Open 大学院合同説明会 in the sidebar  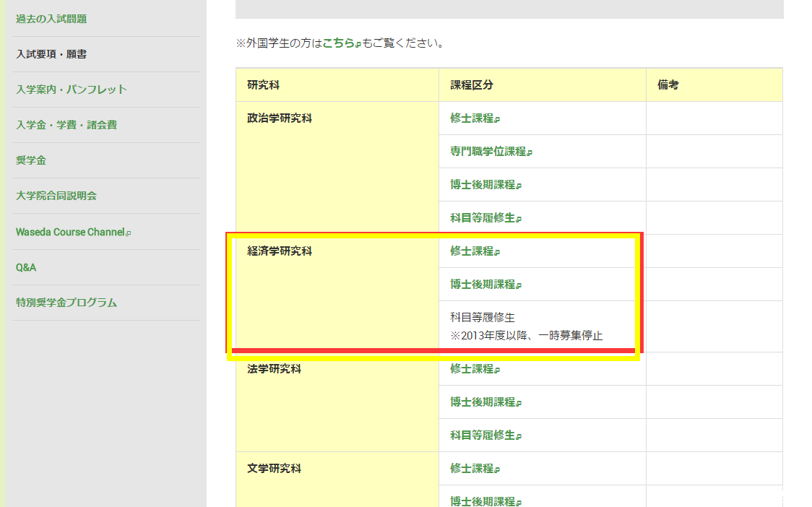tap(56, 196)
